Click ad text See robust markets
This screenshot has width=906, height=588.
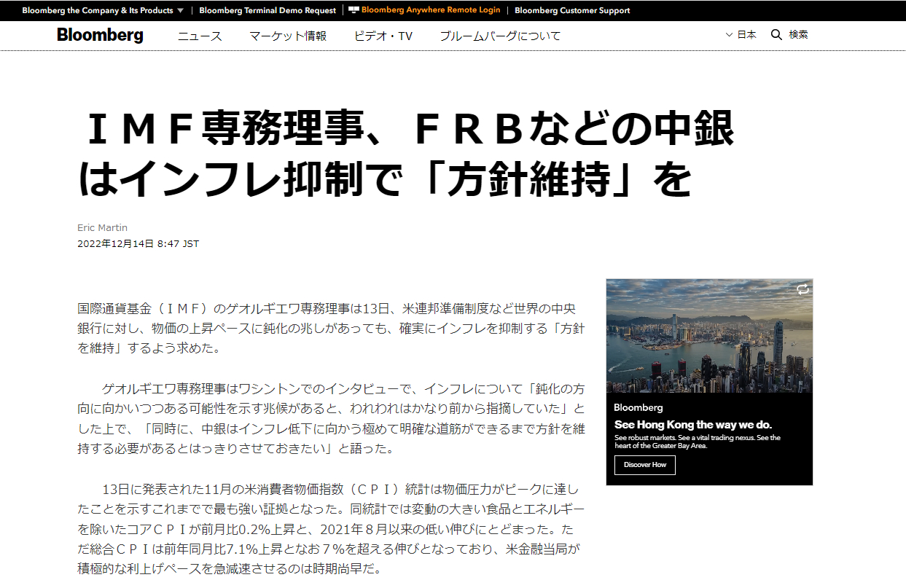(698, 442)
